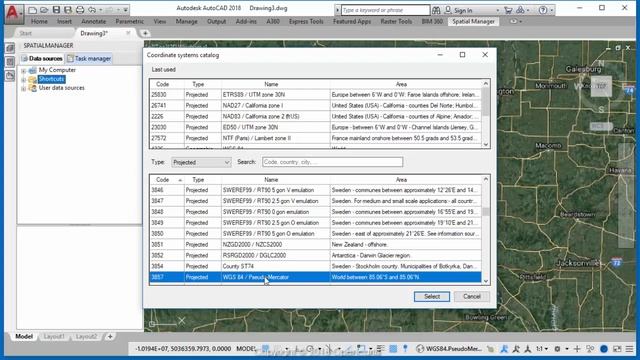This screenshot has height=360, width=640.
Task: Click last used table scrollbar up arrow
Action: pyautogui.click(x=486, y=84)
